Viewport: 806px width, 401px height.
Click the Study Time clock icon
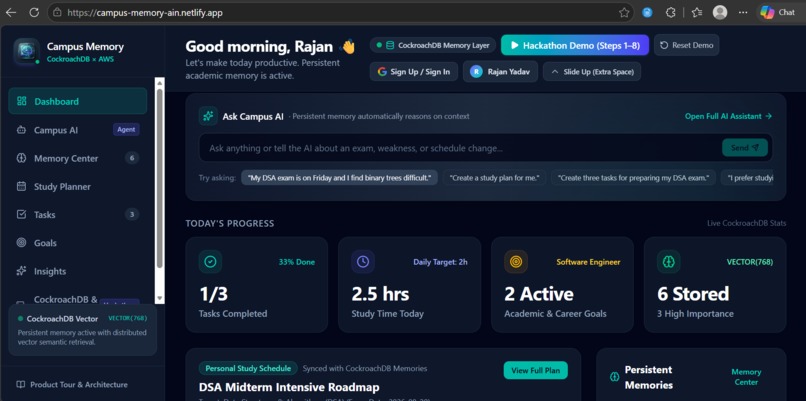[x=363, y=262]
